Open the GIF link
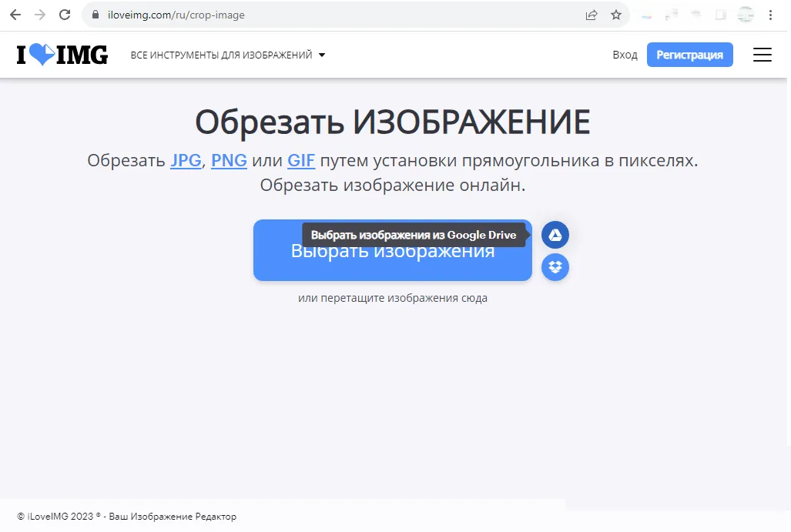The width and height of the screenshot is (791, 532). click(x=300, y=161)
